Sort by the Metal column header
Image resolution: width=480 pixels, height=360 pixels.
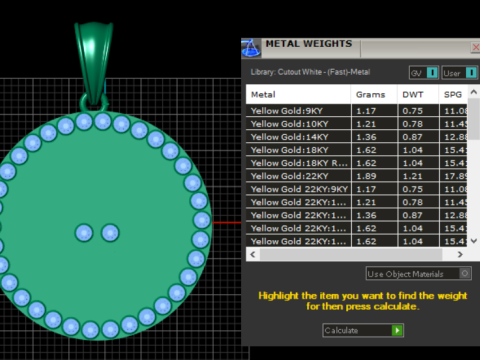(298, 95)
